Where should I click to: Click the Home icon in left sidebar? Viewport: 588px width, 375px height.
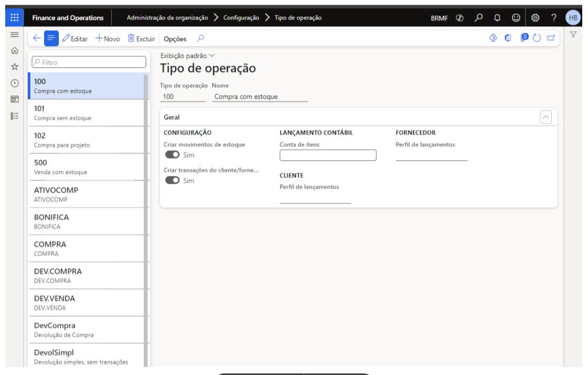tap(15, 51)
